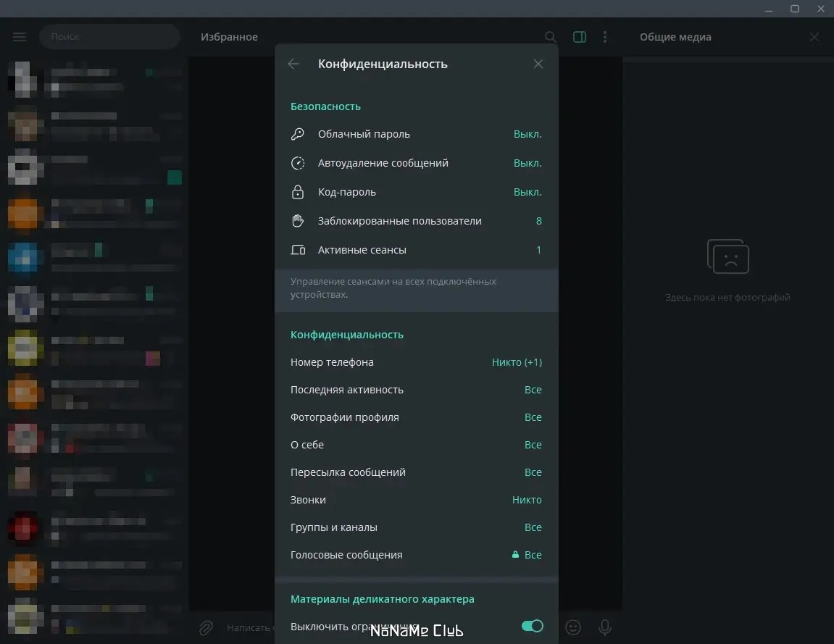The height and width of the screenshot is (644, 834).
Task: Change Последняя активность privacy option
Action: pyautogui.click(x=416, y=390)
